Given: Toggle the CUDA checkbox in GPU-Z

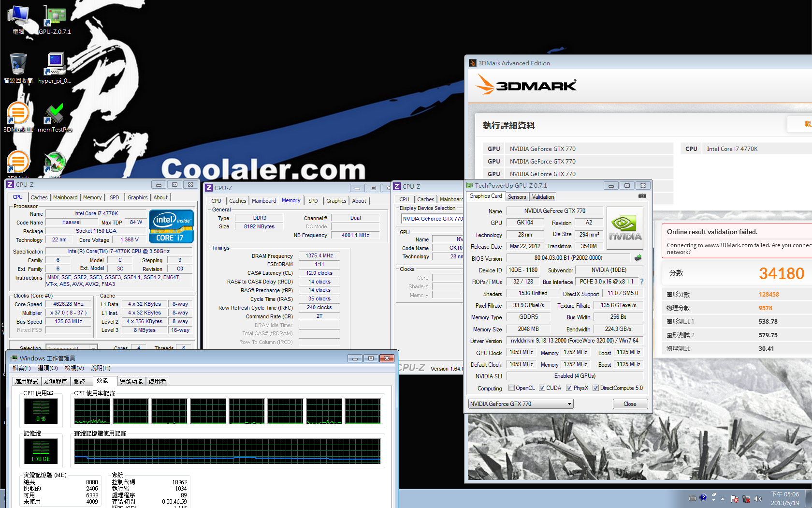Looking at the screenshot, I should tap(542, 388).
